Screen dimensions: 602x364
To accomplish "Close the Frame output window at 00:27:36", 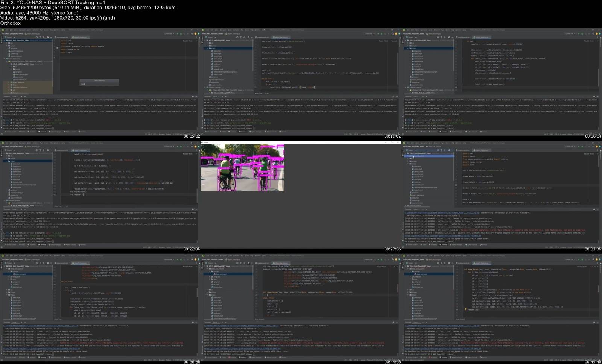I will pyautogui.click(x=398, y=143).
